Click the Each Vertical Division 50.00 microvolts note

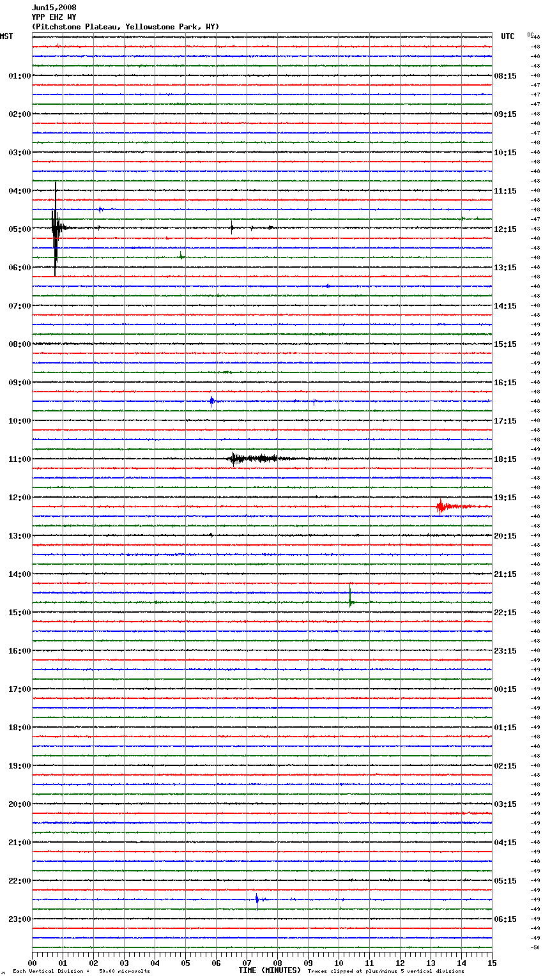81,971
